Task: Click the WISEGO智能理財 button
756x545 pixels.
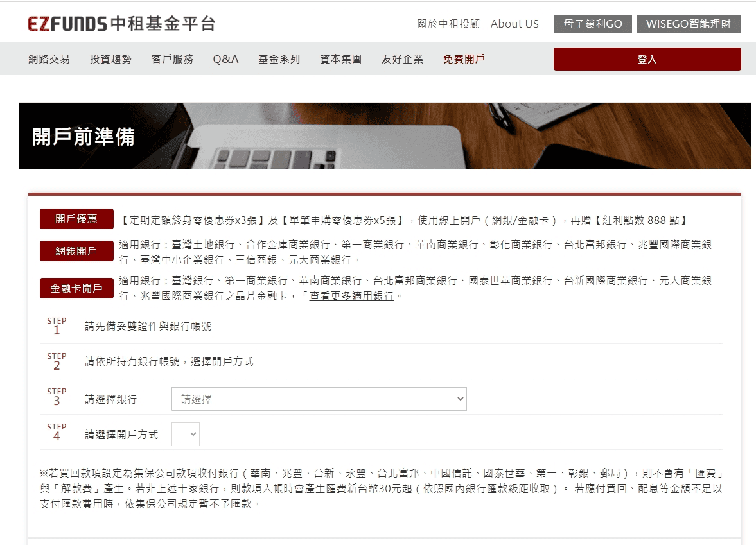Action: click(689, 24)
